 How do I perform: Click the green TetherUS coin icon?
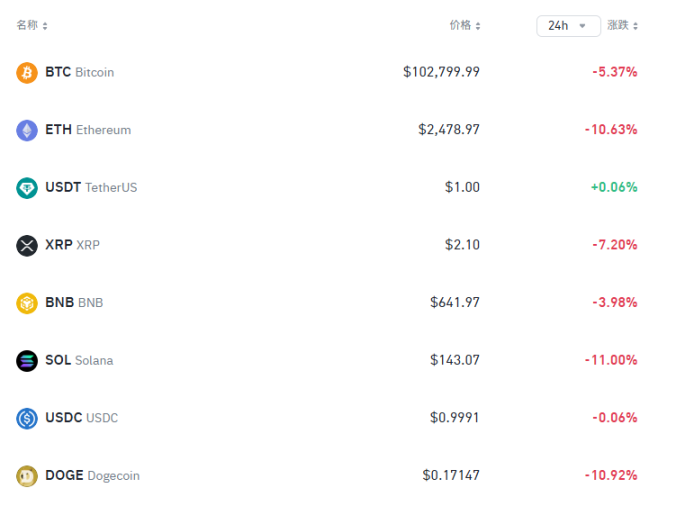[27, 188]
